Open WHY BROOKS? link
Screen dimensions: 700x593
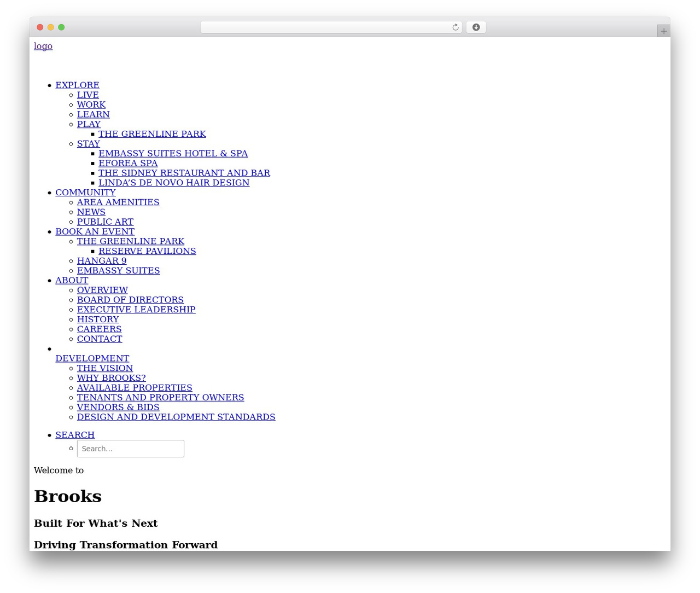click(x=111, y=378)
